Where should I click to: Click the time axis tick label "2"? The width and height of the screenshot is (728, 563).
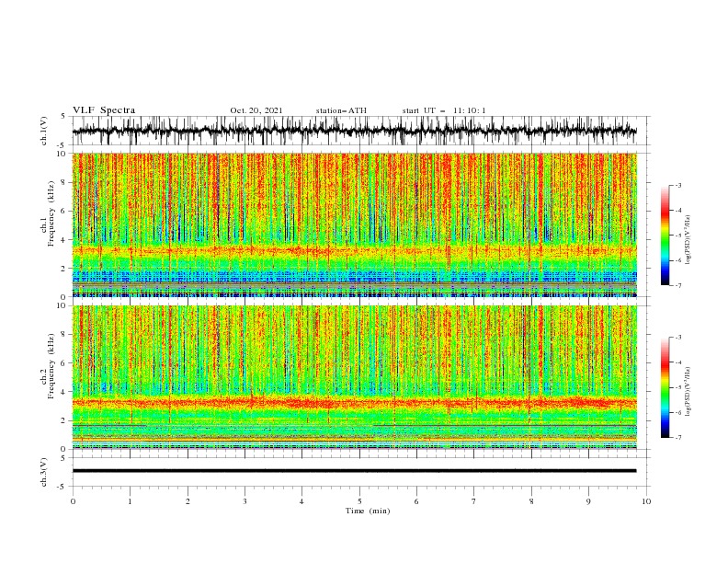click(x=188, y=501)
